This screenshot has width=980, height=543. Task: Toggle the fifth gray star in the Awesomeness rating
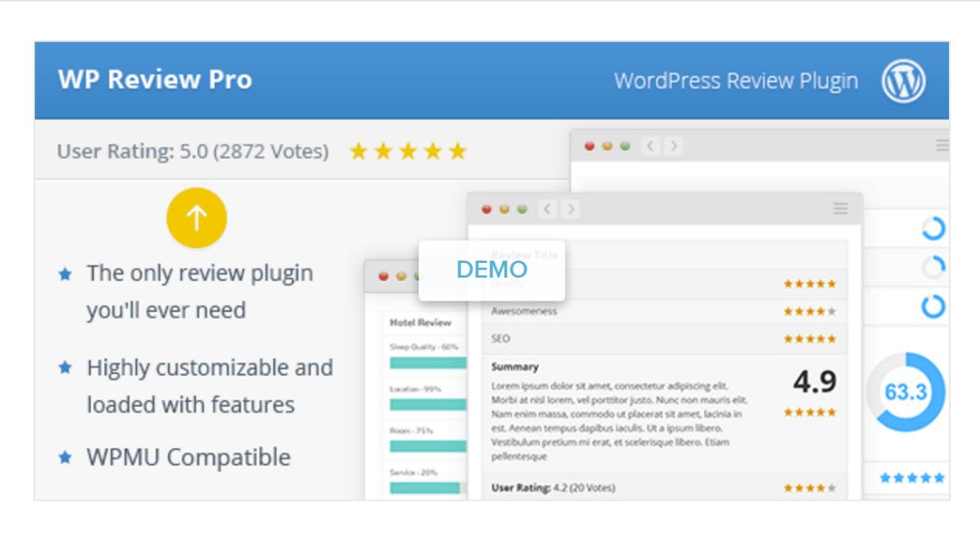pyautogui.click(x=831, y=310)
